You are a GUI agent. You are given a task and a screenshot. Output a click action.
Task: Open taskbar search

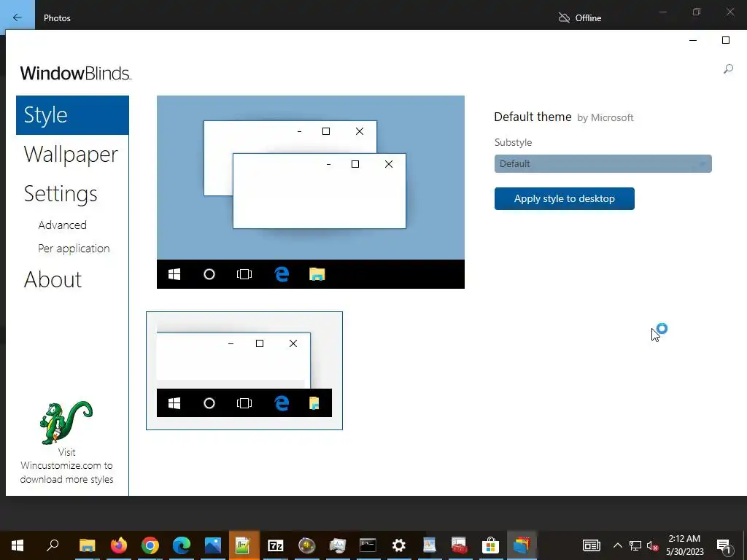53,545
